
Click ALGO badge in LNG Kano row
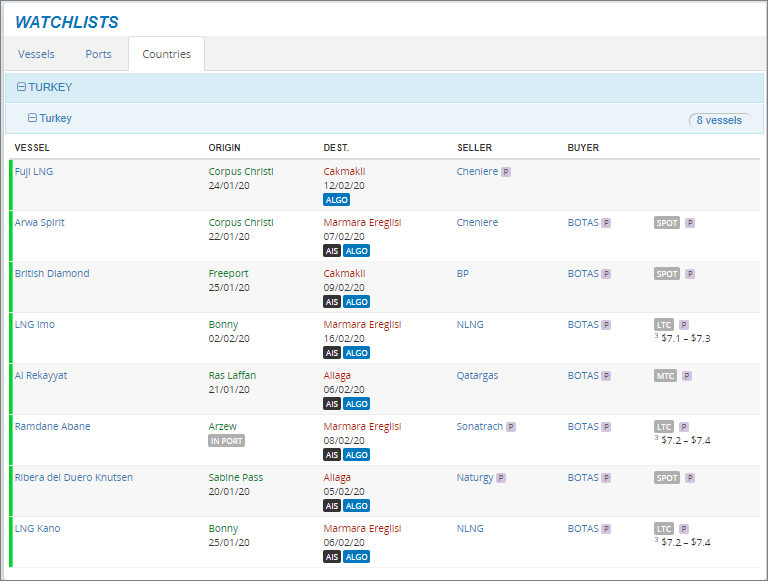[356, 557]
